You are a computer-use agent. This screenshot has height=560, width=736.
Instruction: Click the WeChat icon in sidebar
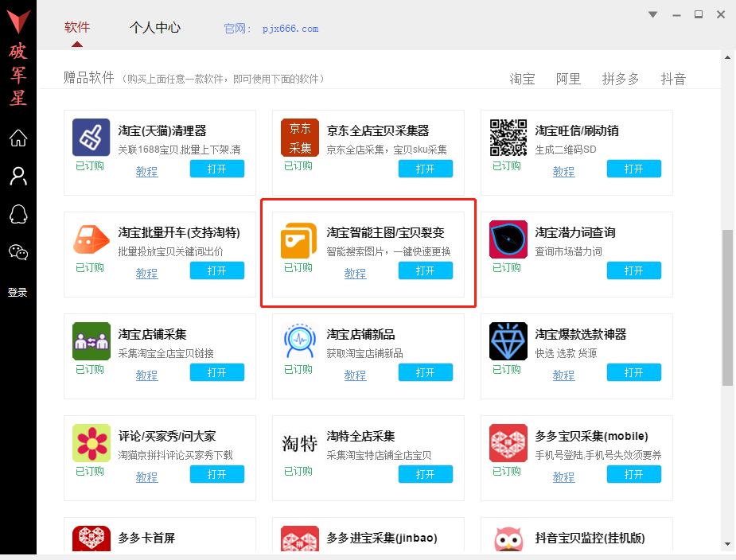[x=18, y=252]
